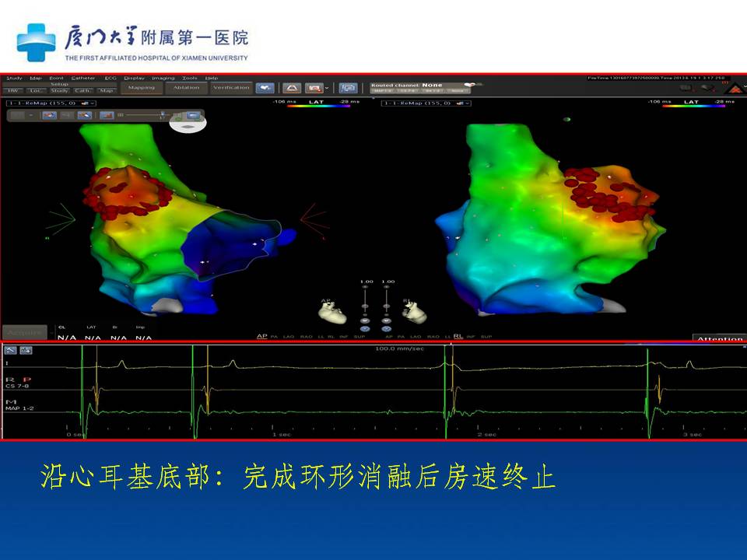Click the Verification stage button
Image resolution: width=747 pixels, height=560 pixels.
pyautogui.click(x=231, y=88)
